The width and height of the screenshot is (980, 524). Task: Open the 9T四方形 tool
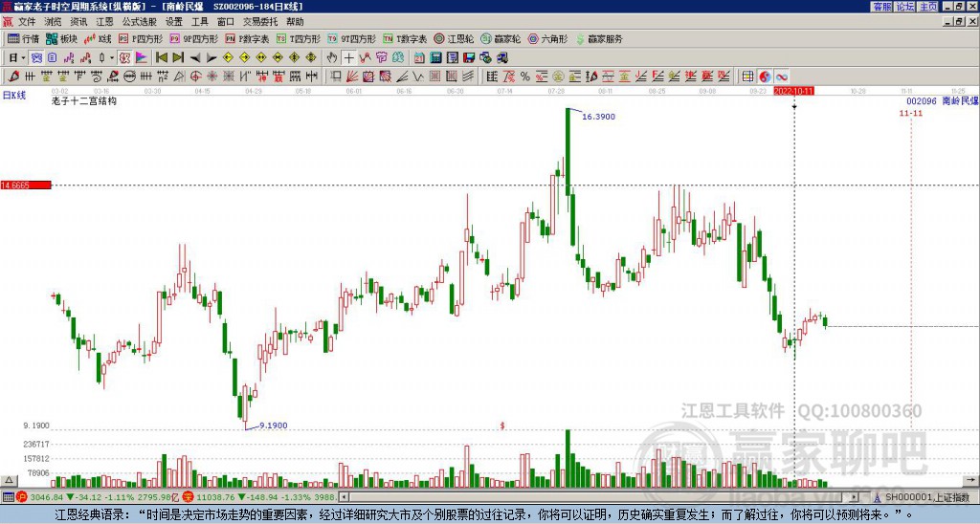[351, 38]
